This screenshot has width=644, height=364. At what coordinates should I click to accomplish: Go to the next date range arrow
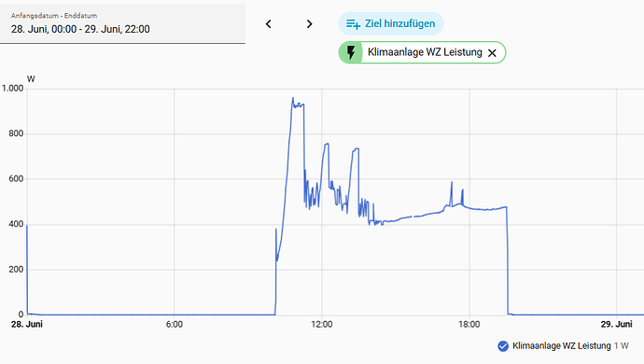(309, 24)
